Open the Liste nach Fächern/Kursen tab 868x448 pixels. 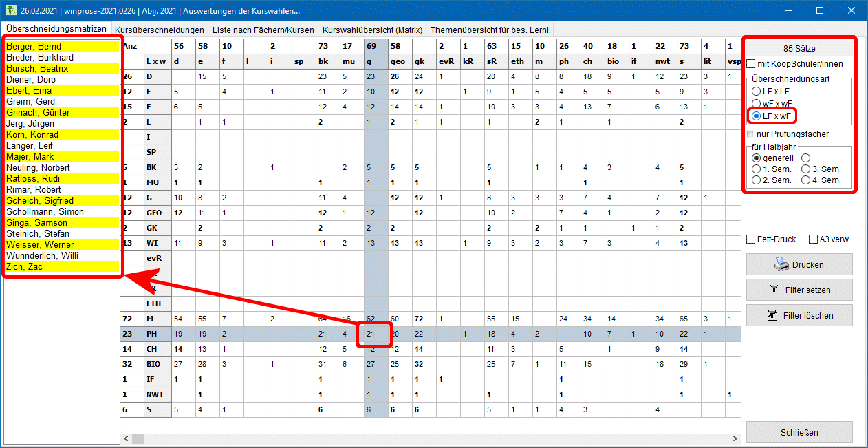tap(263, 30)
